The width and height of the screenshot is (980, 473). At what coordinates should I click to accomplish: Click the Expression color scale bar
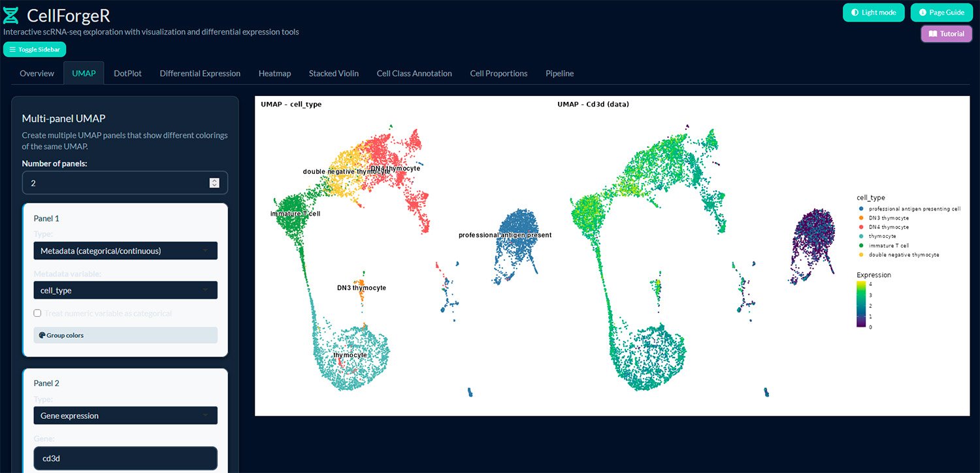point(862,304)
